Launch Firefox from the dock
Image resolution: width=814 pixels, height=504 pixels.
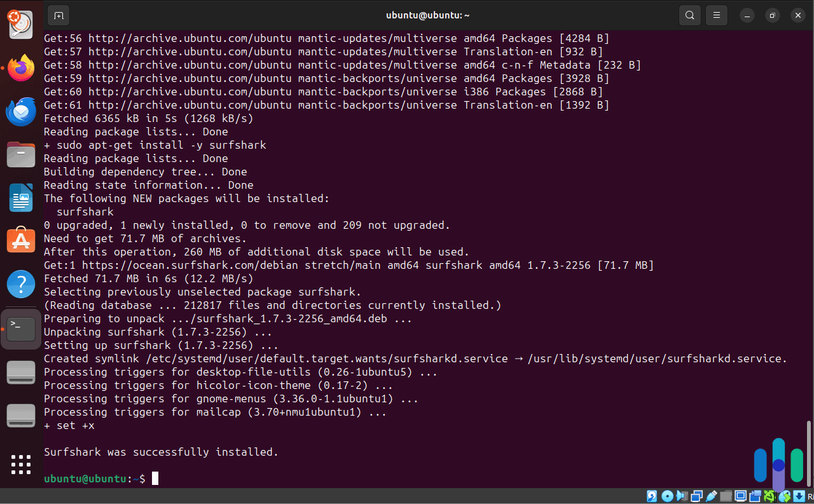[21, 67]
